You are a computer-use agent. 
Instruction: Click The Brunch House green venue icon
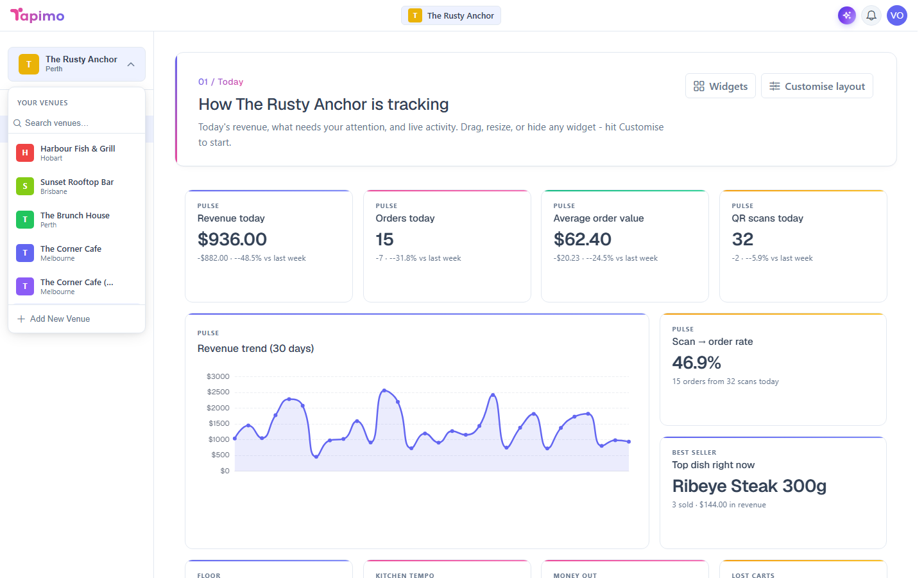tap(25, 220)
